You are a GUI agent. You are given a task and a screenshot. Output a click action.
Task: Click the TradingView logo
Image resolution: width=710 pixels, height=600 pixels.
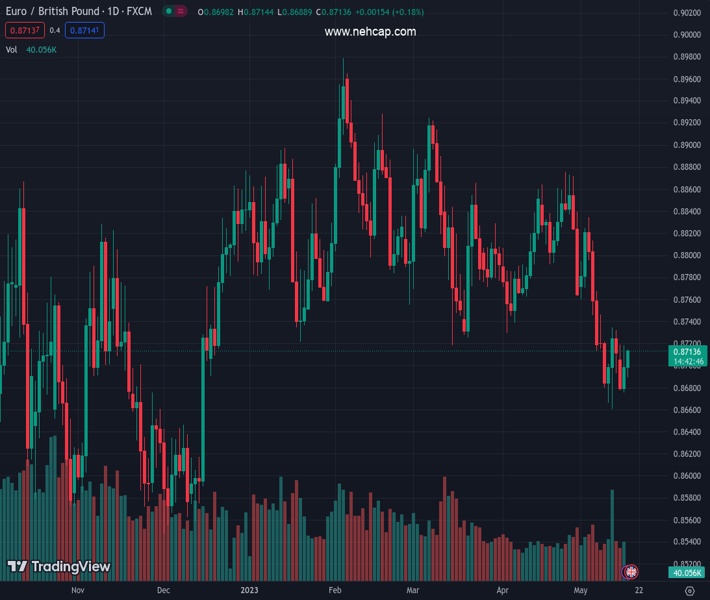tap(58, 567)
